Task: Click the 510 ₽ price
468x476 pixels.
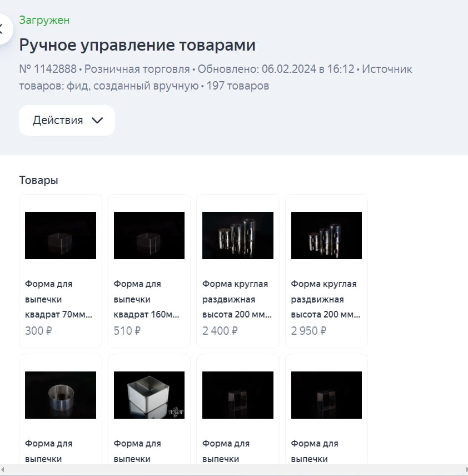Action: click(127, 331)
